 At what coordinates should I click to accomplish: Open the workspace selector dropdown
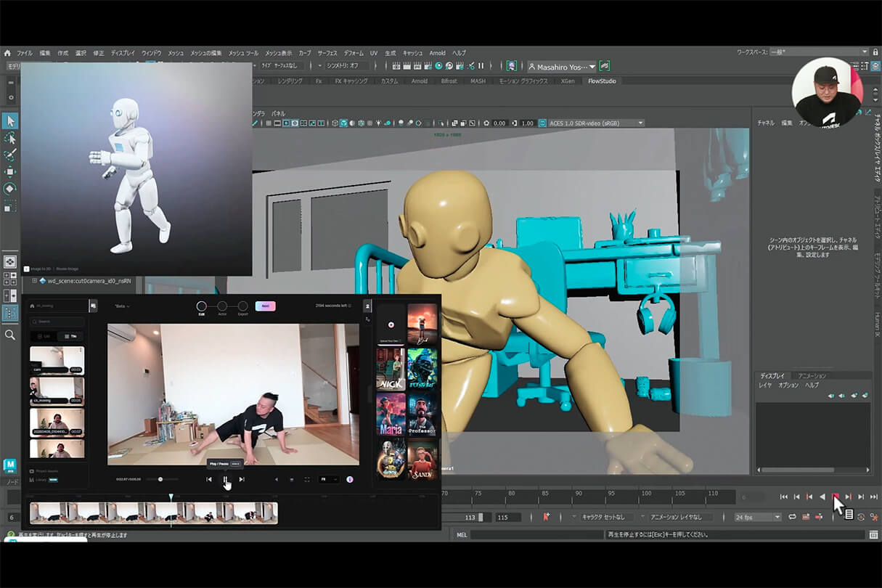(x=819, y=52)
